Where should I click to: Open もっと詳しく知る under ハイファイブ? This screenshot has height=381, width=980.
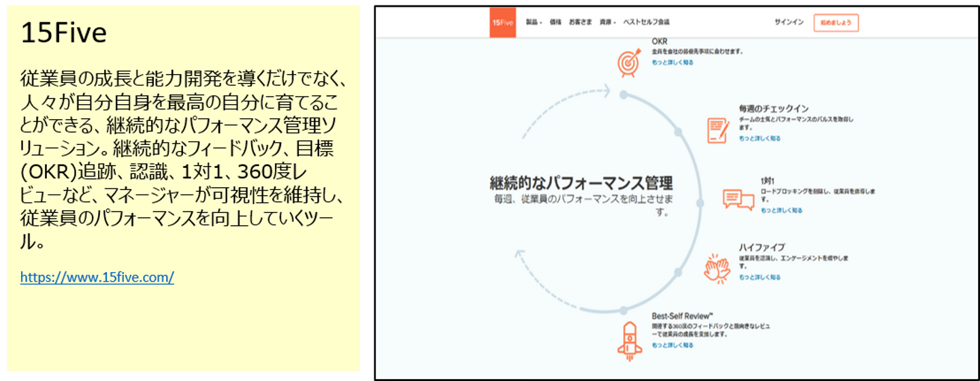(759, 277)
